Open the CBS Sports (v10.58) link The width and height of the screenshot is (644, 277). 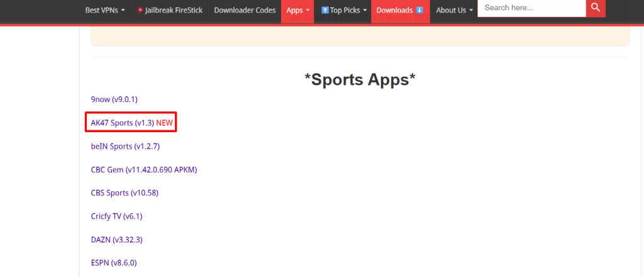(125, 193)
